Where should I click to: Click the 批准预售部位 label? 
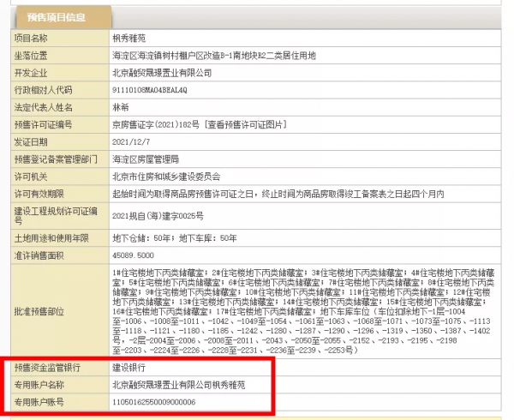click(x=39, y=311)
